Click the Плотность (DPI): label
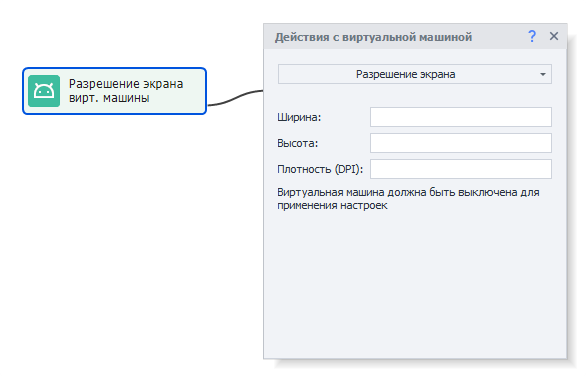Image resolution: width=586 pixels, height=376 pixels. pos(320,169)
